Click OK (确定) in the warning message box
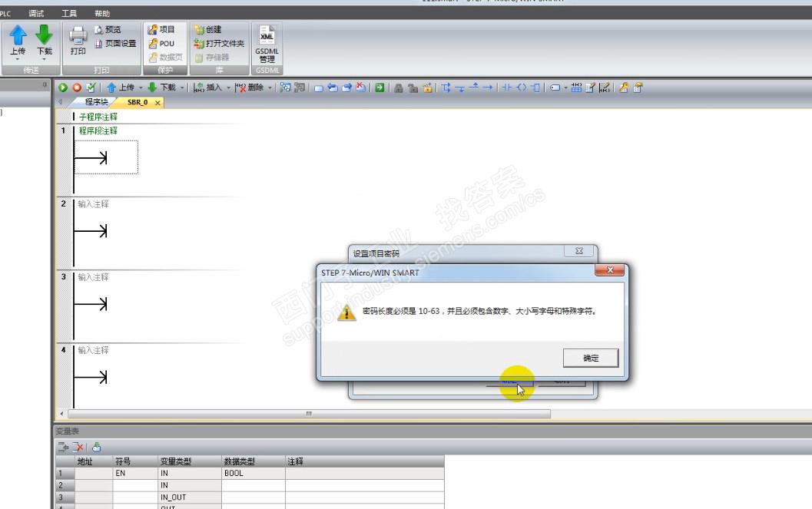This screenshot has height=509, width=812. (591, 358)
